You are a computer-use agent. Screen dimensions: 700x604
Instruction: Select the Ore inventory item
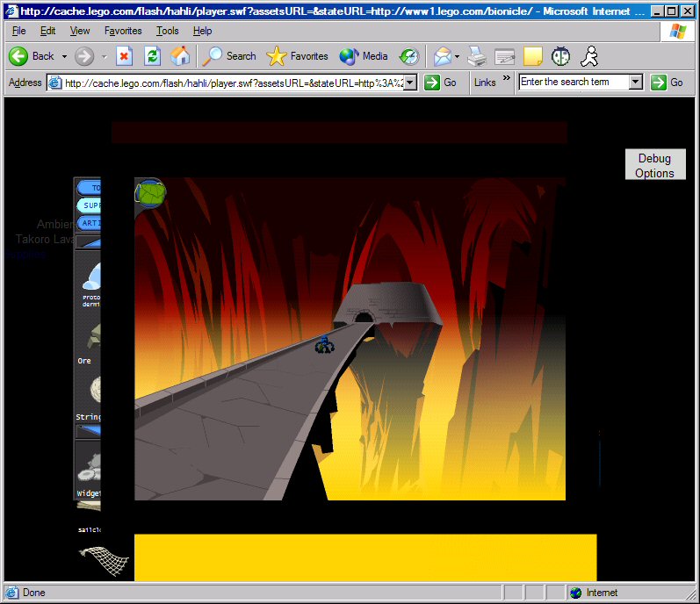(91, 343)
